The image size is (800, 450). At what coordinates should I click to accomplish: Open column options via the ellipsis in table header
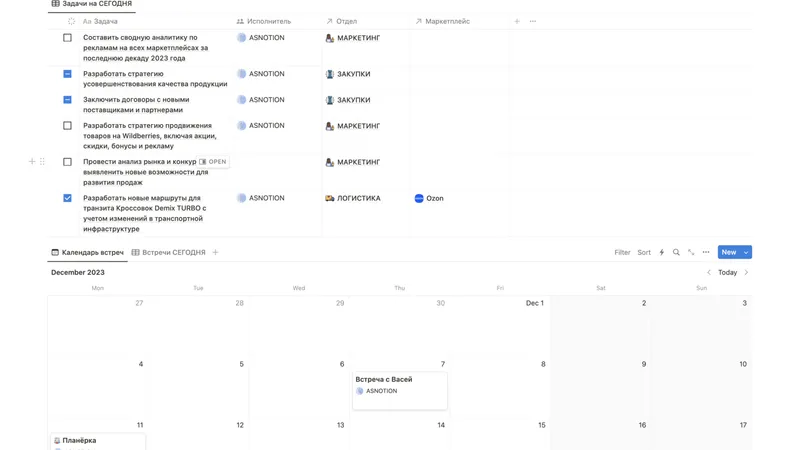(x=533, y=21)
